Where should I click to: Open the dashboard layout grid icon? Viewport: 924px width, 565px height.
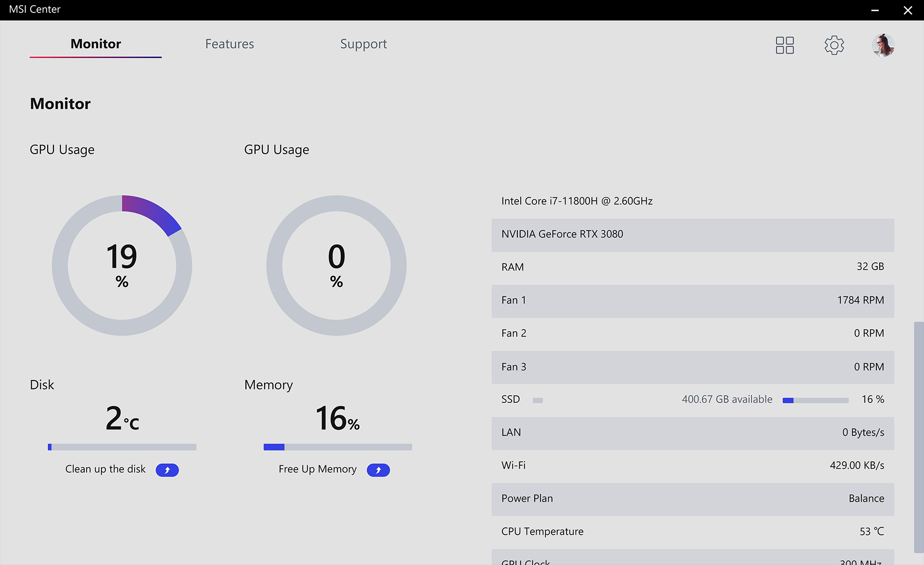coord(784,45)
